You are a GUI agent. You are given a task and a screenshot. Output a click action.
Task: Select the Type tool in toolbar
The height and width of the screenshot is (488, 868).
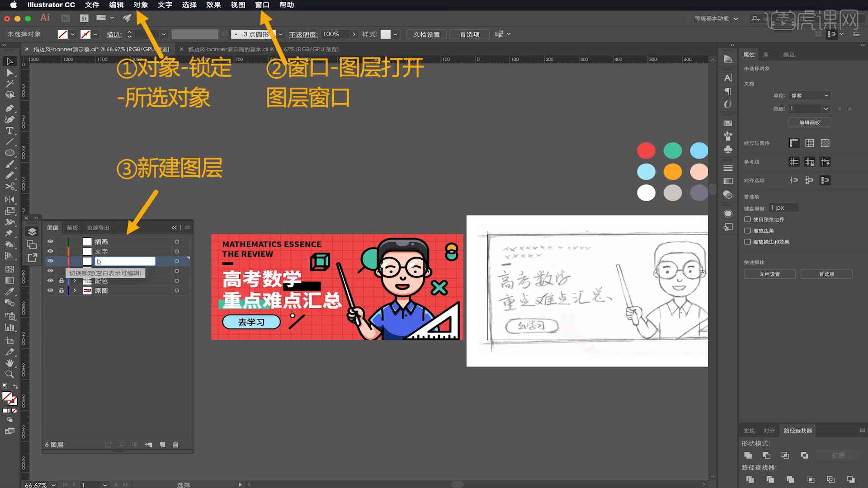9,130
